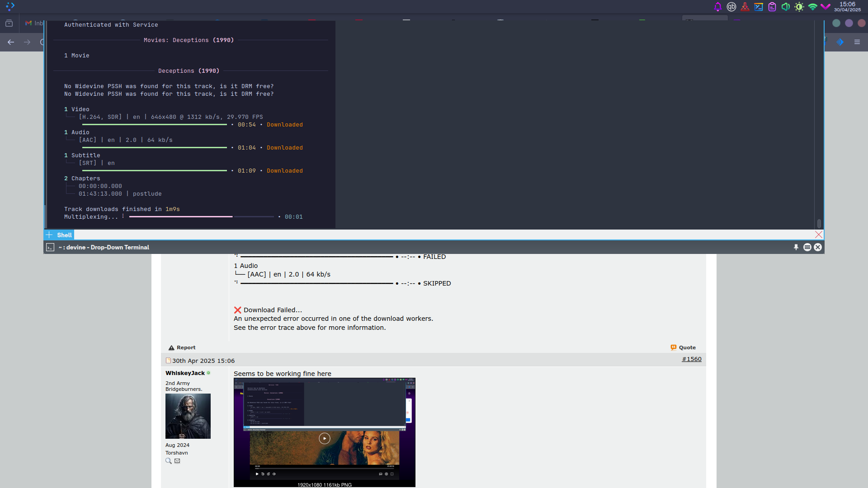
Task: Open the brightness control tray icon
Action: 799,7
